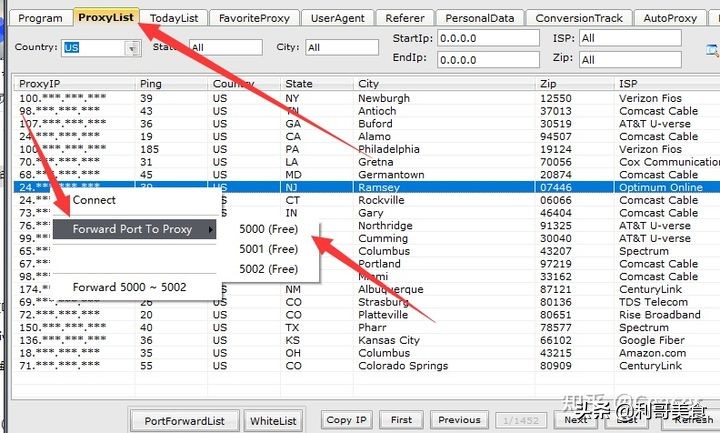Screen dimensions: 720x433
Task: Select the Newburgh proxy row
Action: (366, 98)
